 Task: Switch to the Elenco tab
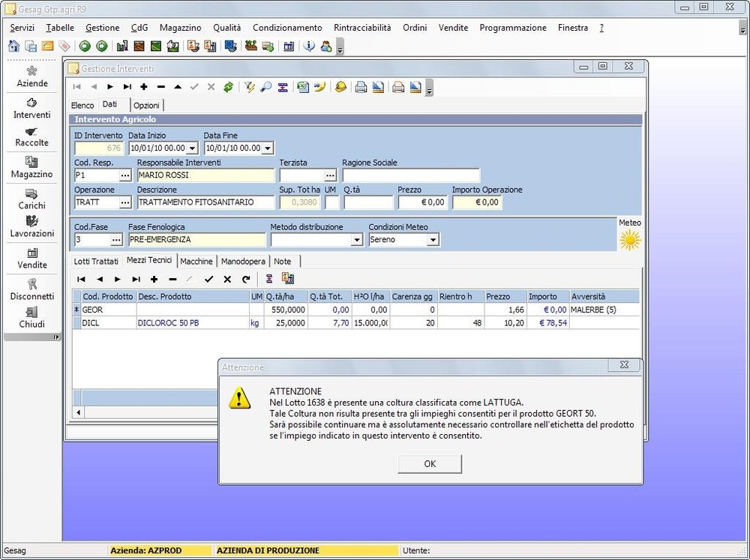click(82, 105)
